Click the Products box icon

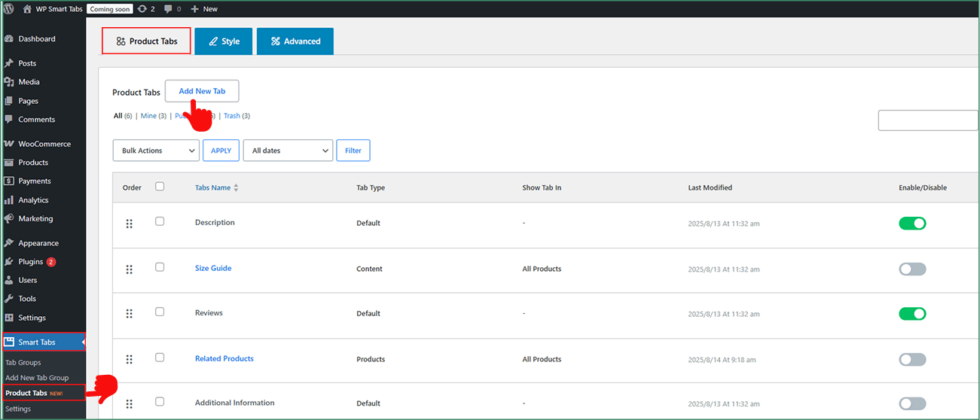(x=9, y=163)
